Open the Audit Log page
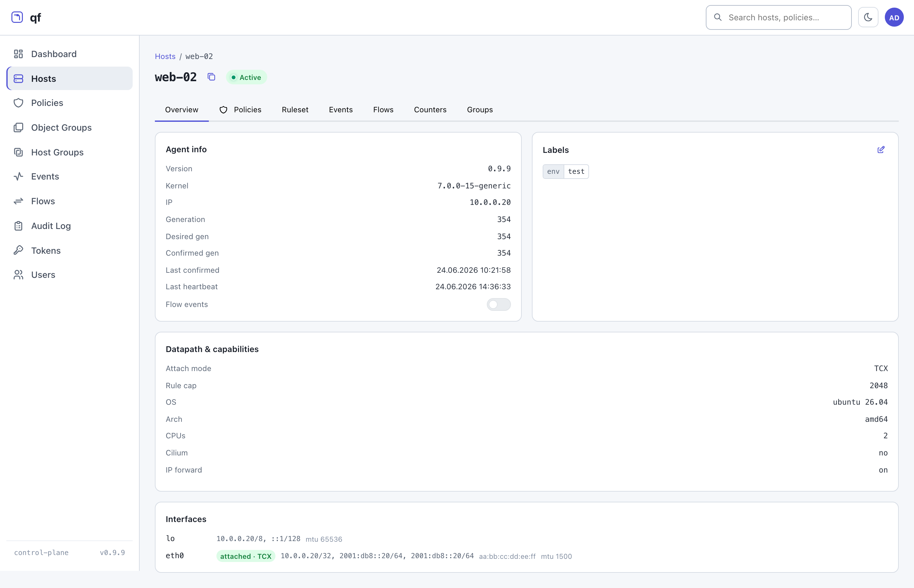 coord(70,226)
